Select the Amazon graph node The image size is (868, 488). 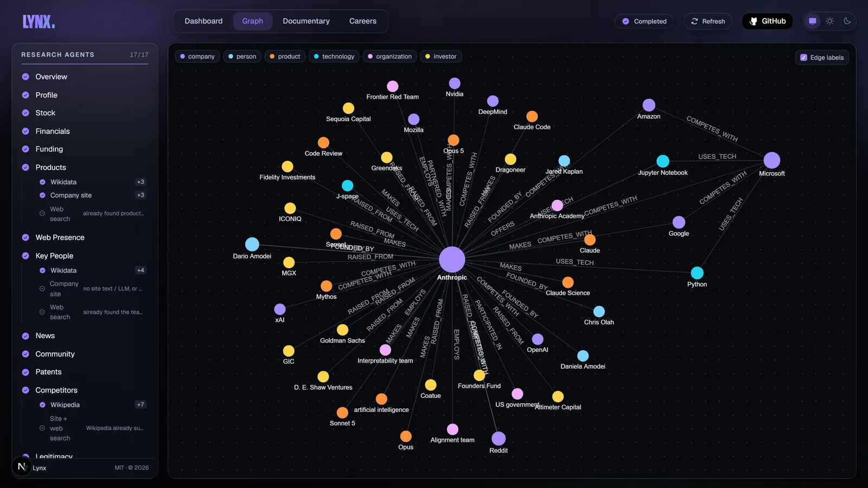point(649,105)
